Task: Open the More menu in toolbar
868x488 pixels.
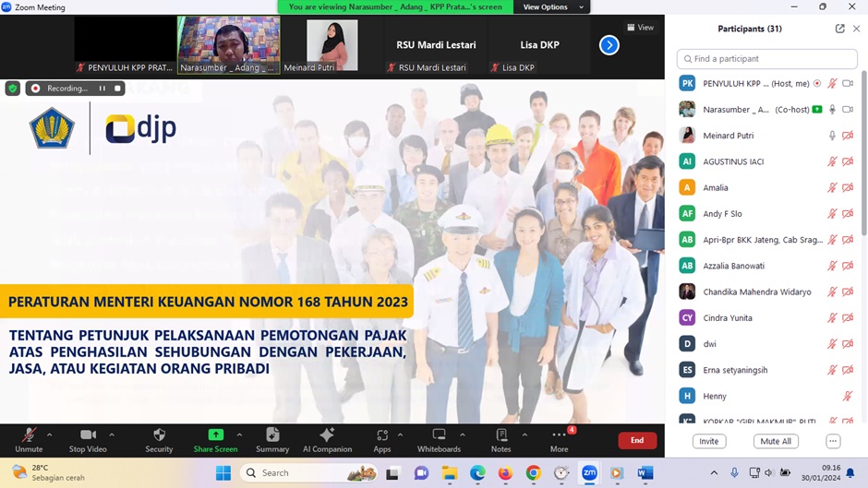Action: (559, 435)
